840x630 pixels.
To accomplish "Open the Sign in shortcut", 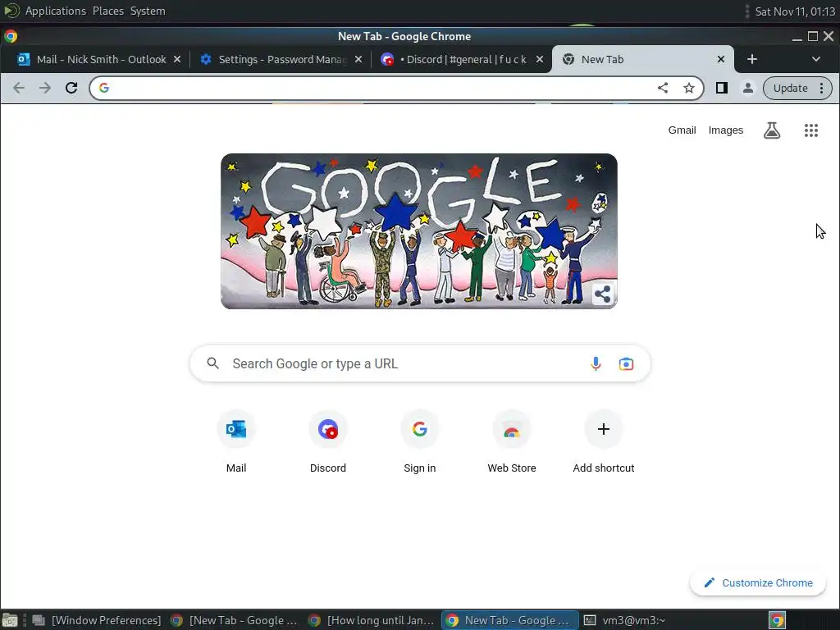I will (x=419, y=442).
